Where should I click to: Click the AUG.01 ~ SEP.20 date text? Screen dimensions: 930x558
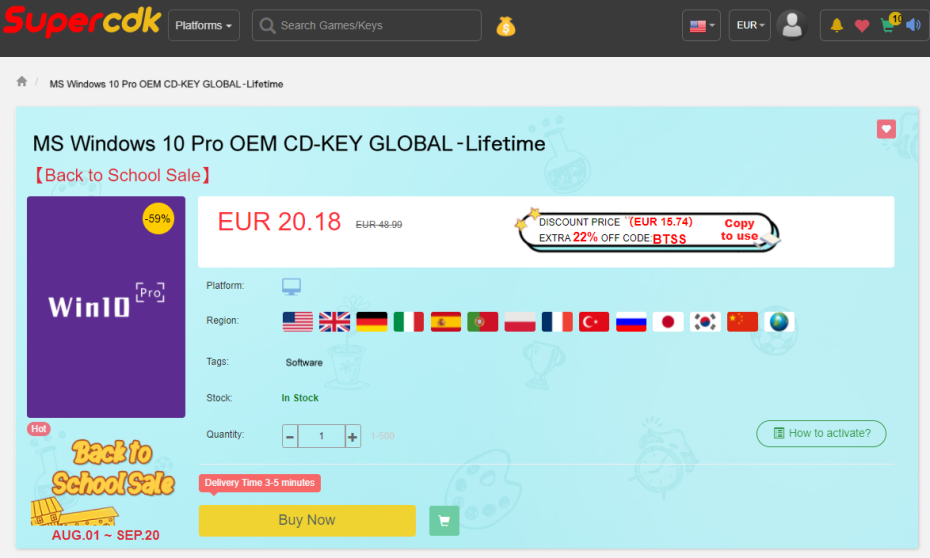click(106, 535)
